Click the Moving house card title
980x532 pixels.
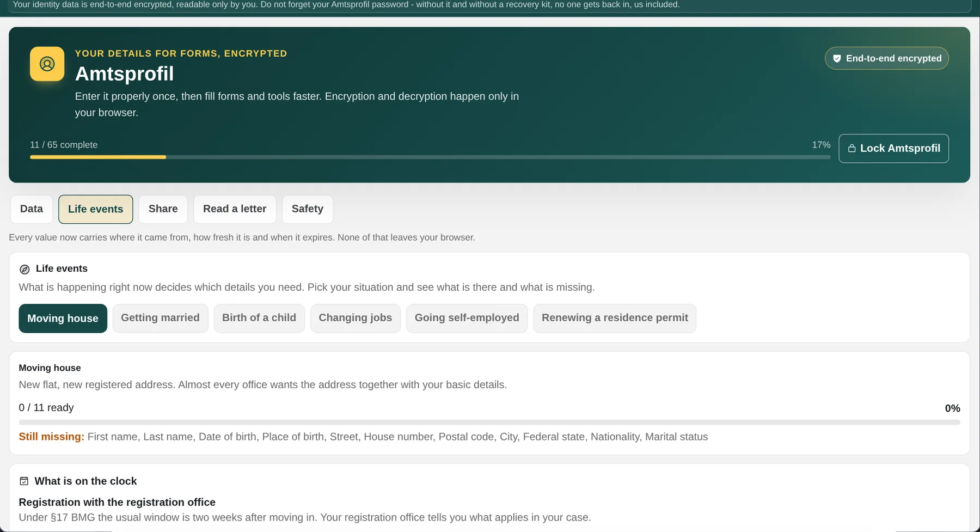50,368
